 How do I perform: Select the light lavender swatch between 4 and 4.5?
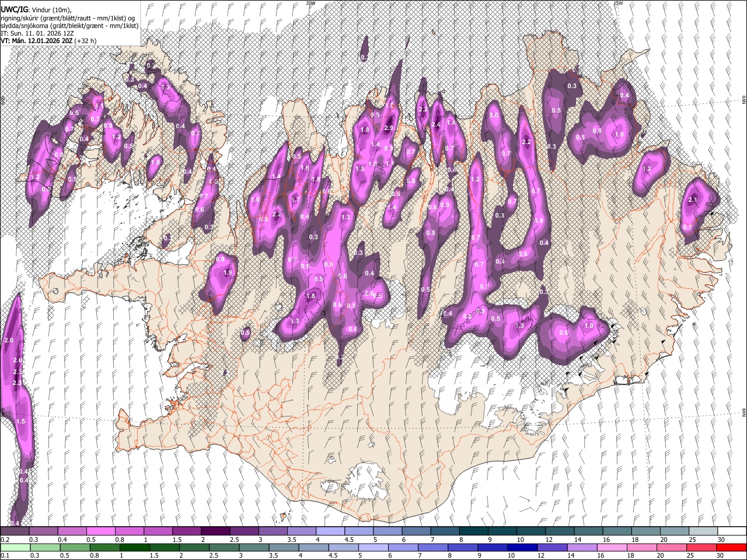[x=330, y=531]
